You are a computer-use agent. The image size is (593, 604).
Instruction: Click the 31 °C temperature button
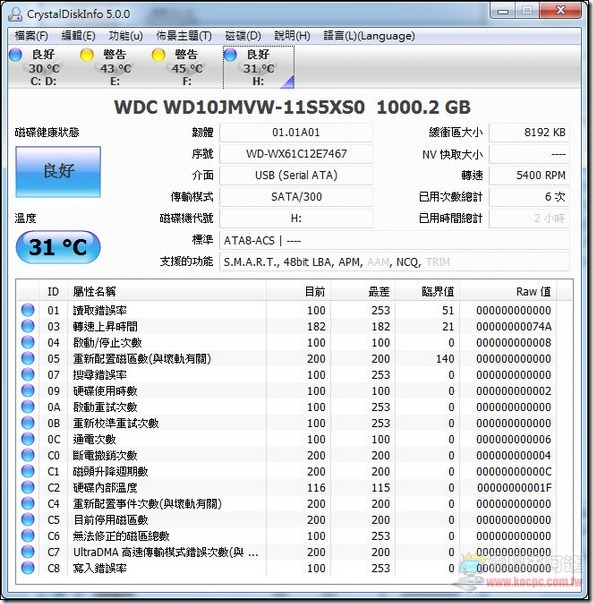click(58, 247)
